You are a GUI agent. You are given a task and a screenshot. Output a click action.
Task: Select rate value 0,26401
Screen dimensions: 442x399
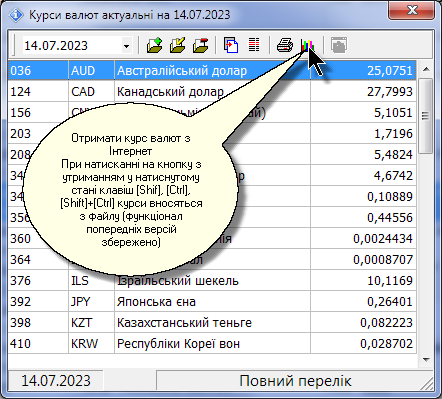[363, 301]
